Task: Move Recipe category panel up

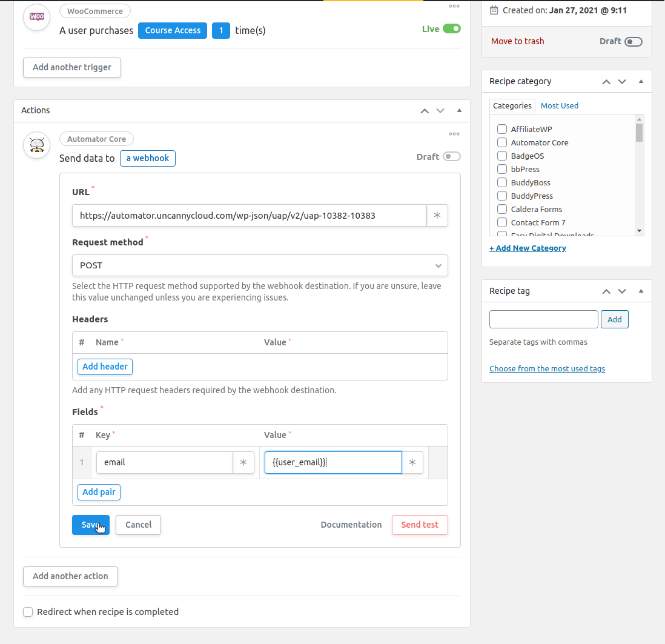Action: click(x=606, y=81)
